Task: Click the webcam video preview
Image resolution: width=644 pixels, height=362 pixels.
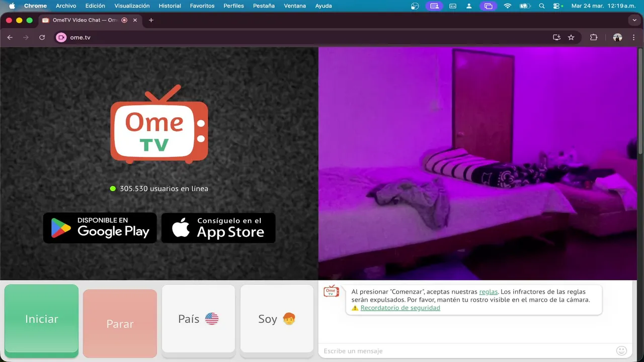Action: pyautogui.click(x=477, y=163)
